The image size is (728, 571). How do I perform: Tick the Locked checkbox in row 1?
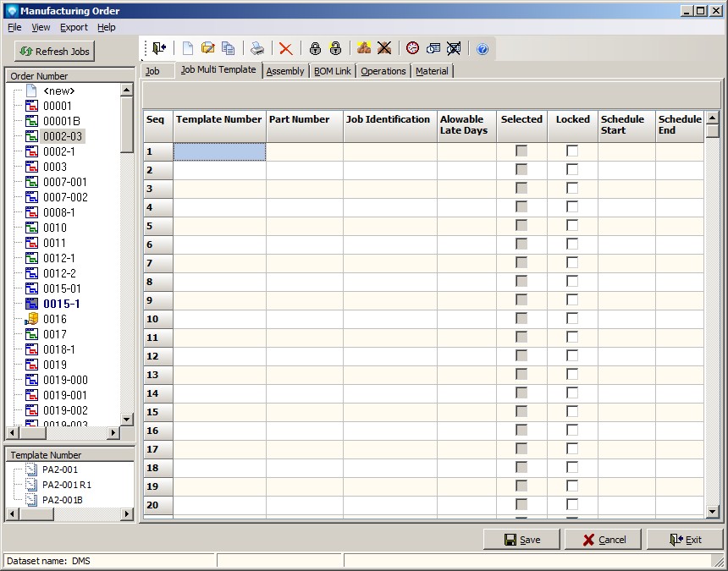(572, 151)
